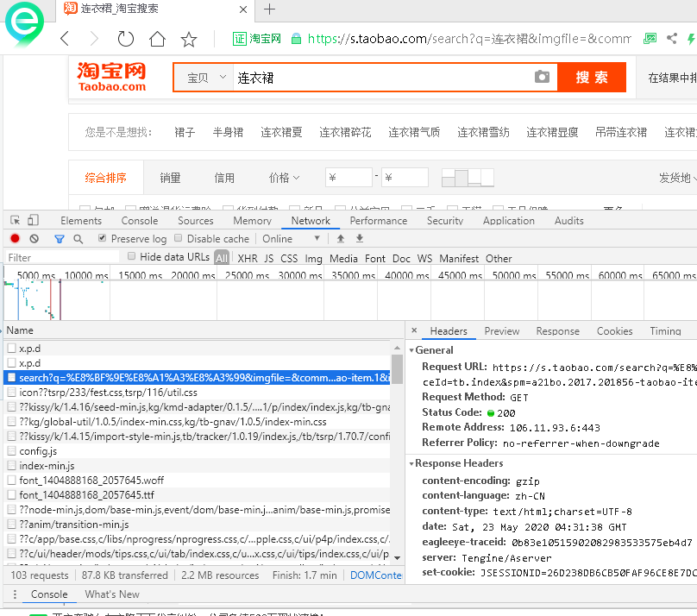The height and width of the screenshot is (616, 697).
Task: Open the Timing tab
Action: [665, 331]
